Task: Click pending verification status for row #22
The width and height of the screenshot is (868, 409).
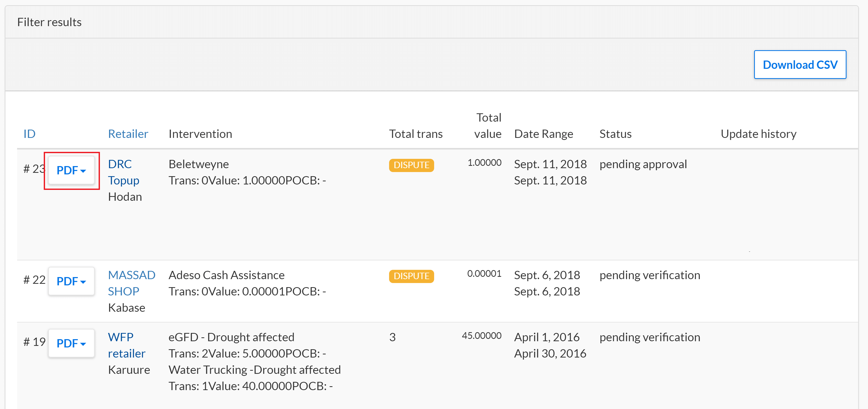Action: coord(650,275)
